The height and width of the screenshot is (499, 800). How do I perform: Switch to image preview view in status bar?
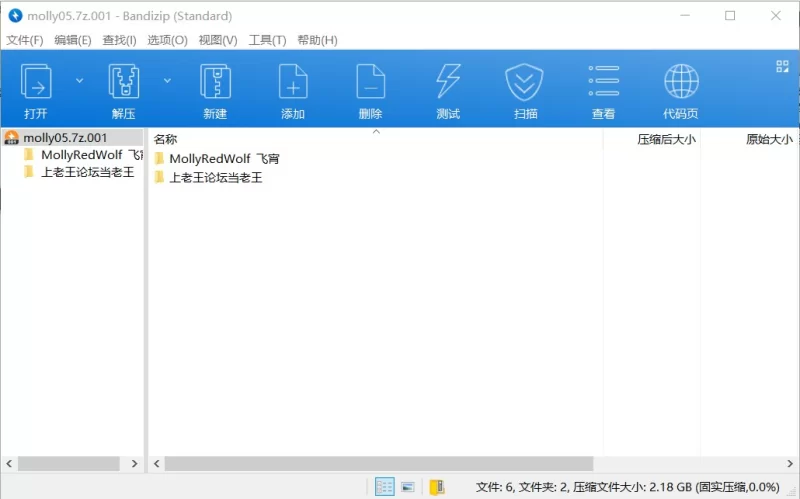408,487
